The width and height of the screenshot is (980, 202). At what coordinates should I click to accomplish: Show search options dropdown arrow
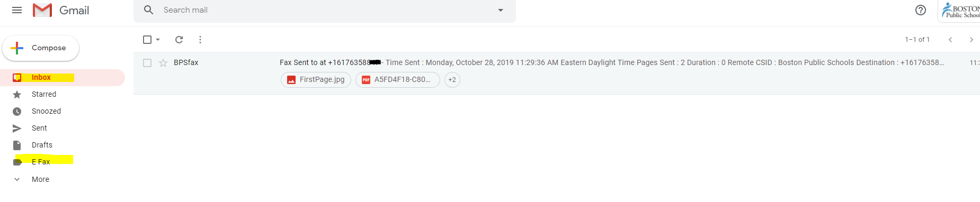click(x=501, y=10)
